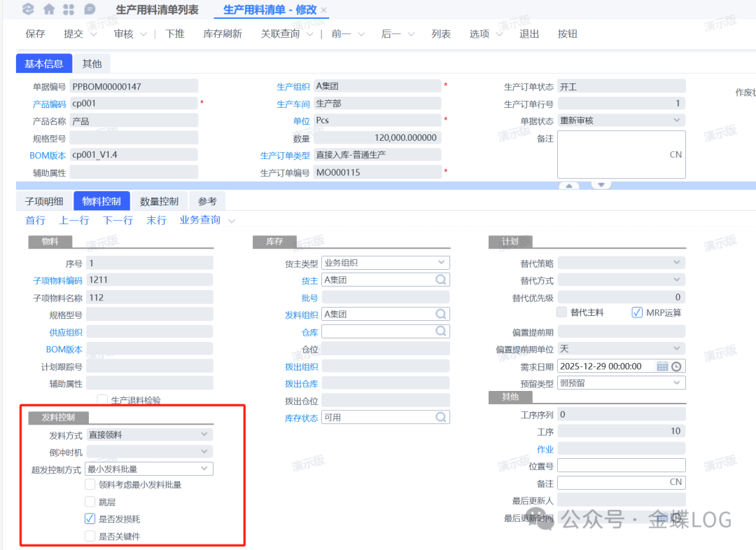This screenshot has height=550, width=756.
Task: Close the 生产用料清单 - 修改 tab
Action: [x=324, y=11]
